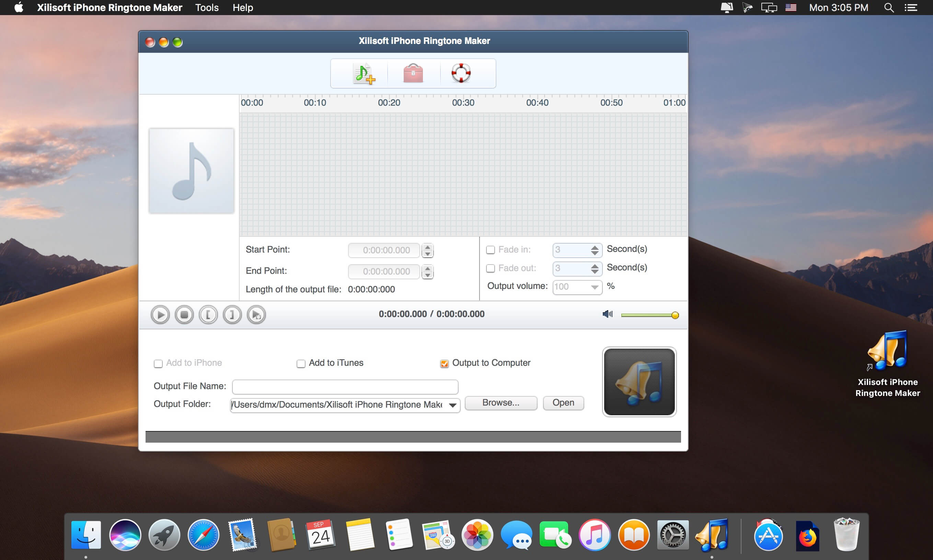The width and height of the screenshot is (933, 560).
Task: Uncheck Output to Computer checkbox
Action: coord(444,363)
